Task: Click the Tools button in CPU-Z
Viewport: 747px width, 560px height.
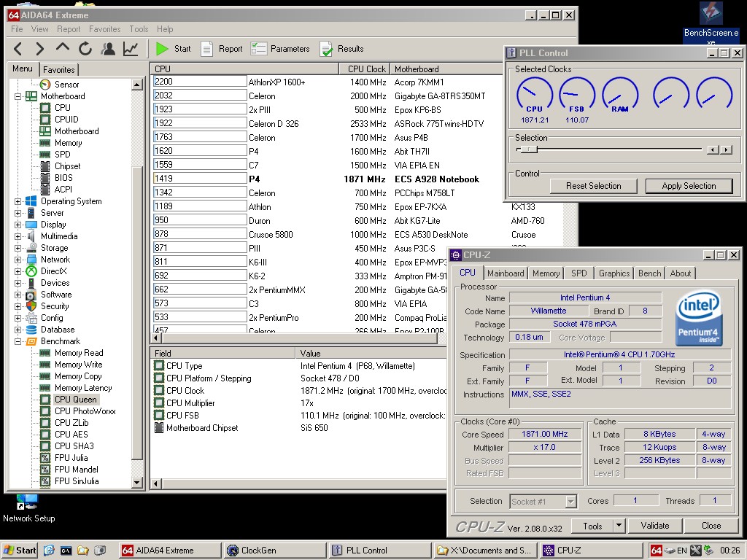Action: point(592,526)
